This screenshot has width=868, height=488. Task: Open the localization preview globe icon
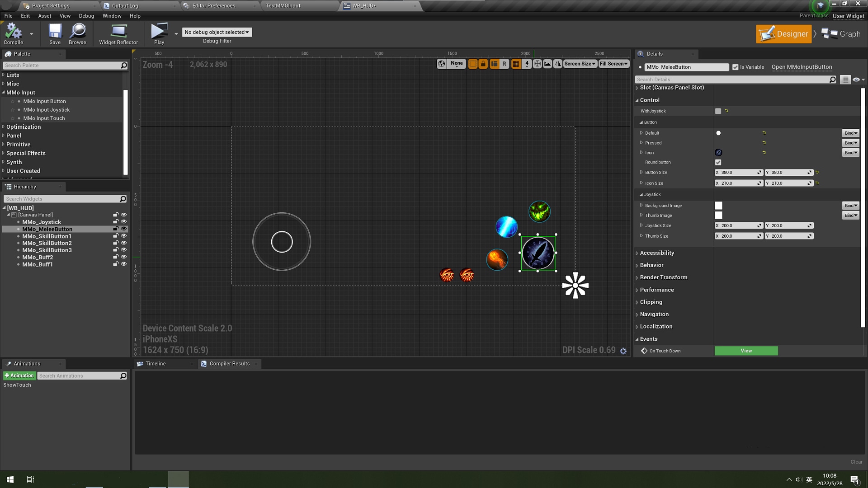pyautogui.click(x=442, y=64)
